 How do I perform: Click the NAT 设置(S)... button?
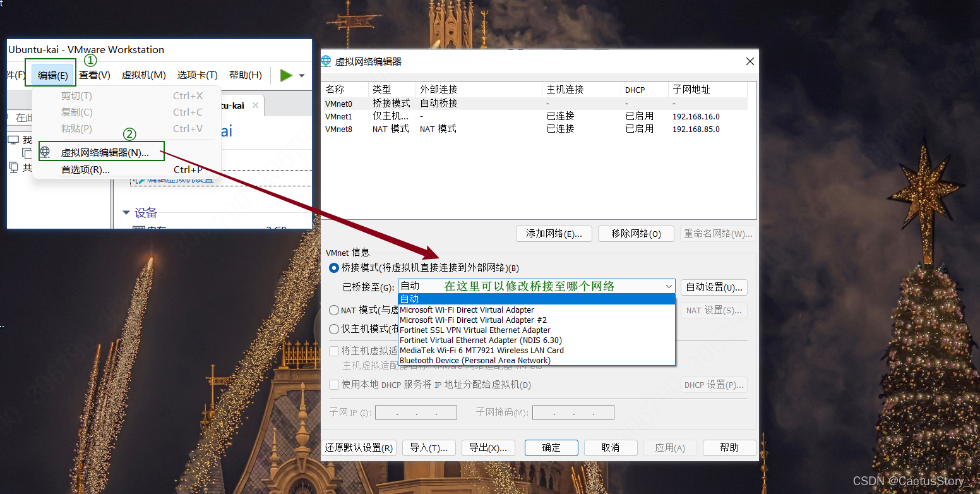714,310
